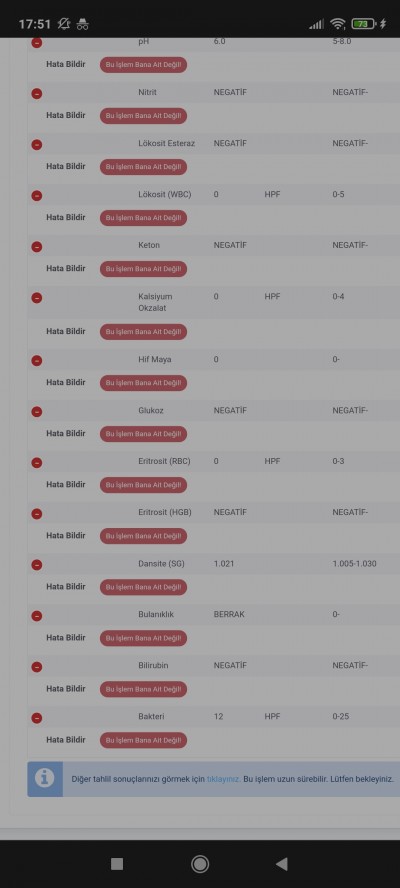
Task: Select Hata Bildir under Eritrosit (HGB) row
Action: 66,535
